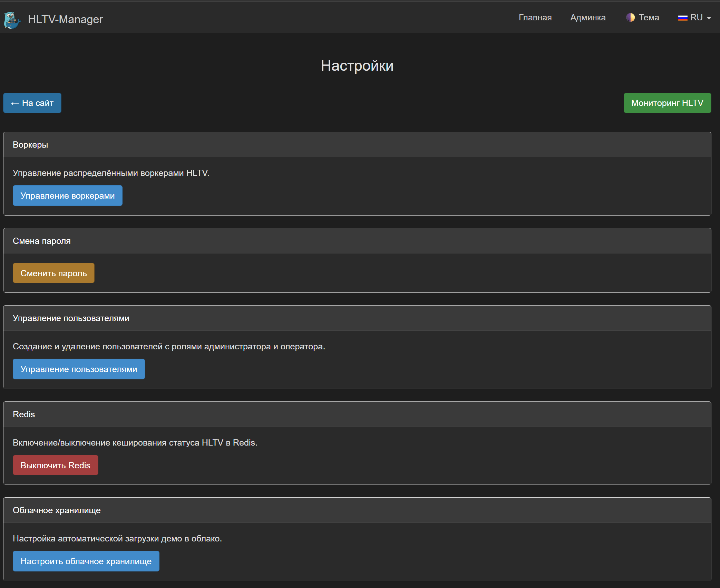Click text 'Управление распределёнными воркерами HLTV.'
The height and width of the screenshot is (588, 720).
point(111,173)
